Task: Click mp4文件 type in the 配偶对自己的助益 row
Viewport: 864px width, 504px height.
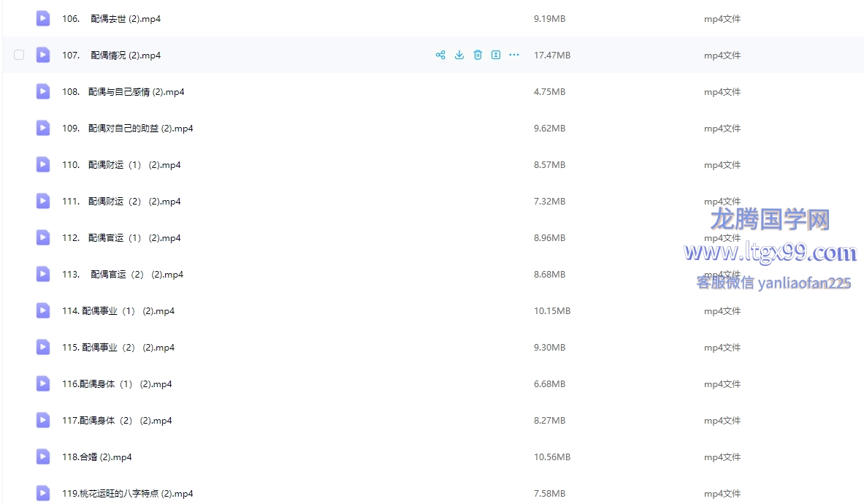Action: click(722, 129)
